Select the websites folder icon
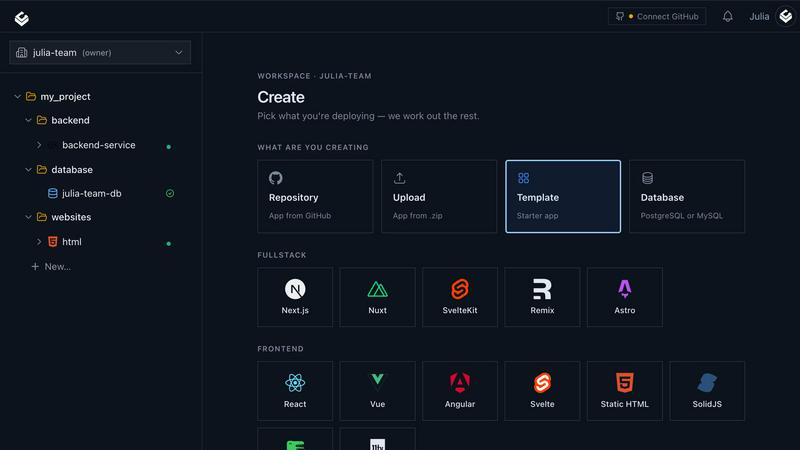The width and height of the screenshot is (800, 450). [42, 217]
